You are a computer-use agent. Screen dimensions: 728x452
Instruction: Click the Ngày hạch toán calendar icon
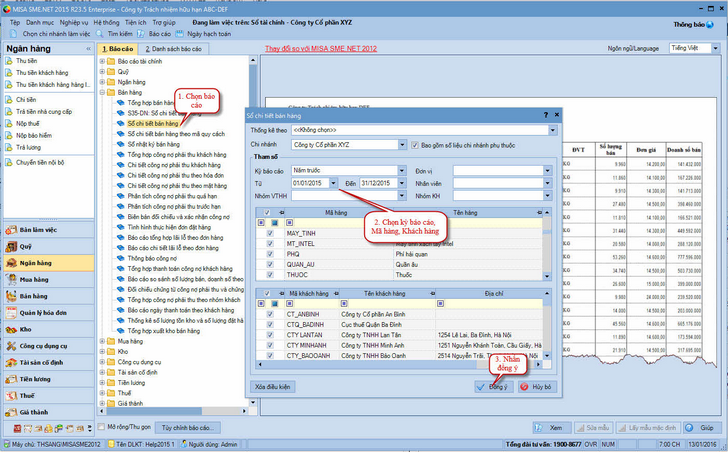[x=180, y=34]
